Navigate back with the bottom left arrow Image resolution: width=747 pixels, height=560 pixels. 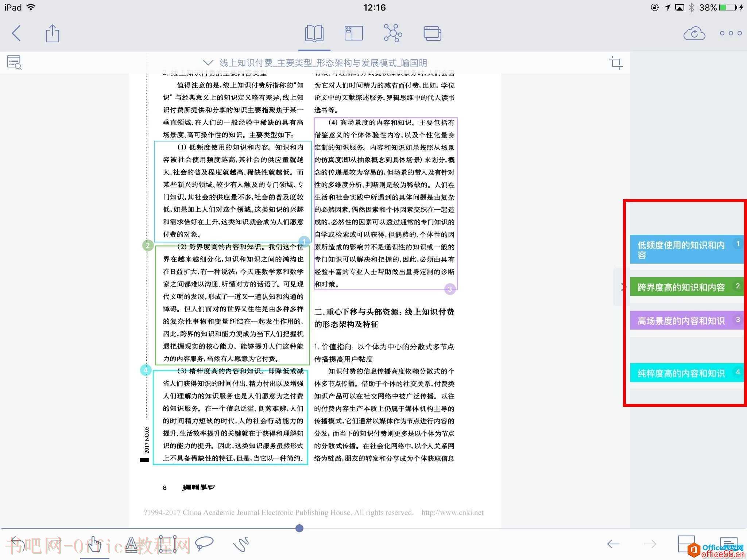pyautogui.click(x=614, y=544)
